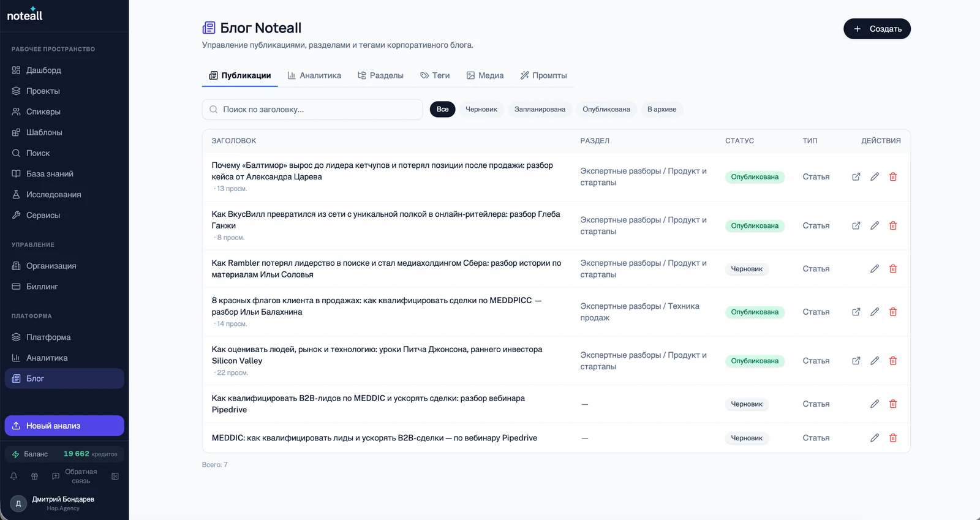980x520 pixels.
Task: Open Поиск in sidebar
Action: [x=64, y=153]
